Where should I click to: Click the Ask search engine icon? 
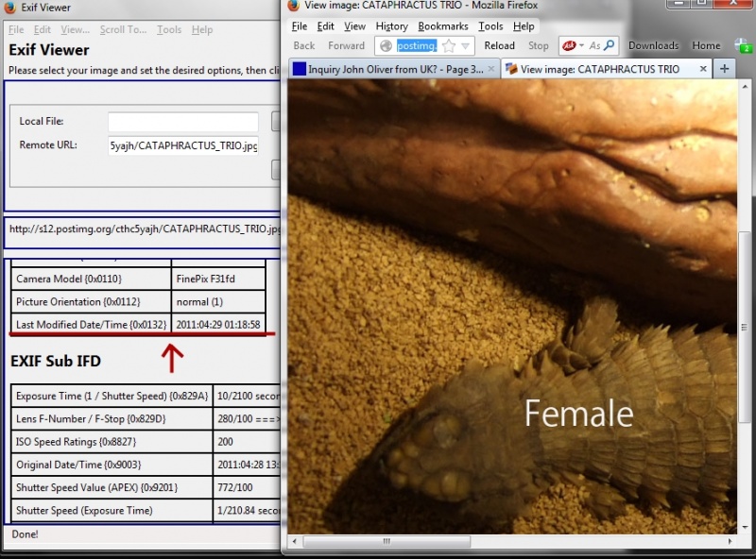coord(570,45)
